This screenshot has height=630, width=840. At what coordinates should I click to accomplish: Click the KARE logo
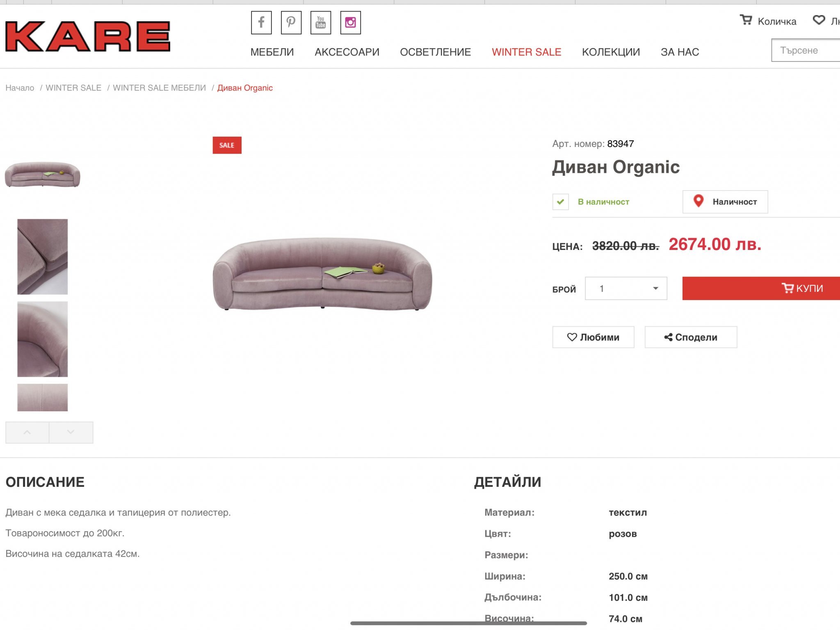coord(88,36)
